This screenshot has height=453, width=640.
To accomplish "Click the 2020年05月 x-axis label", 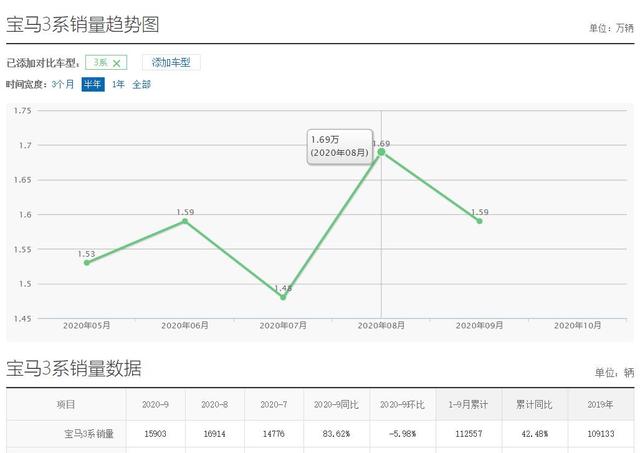I will pos(87,326).
